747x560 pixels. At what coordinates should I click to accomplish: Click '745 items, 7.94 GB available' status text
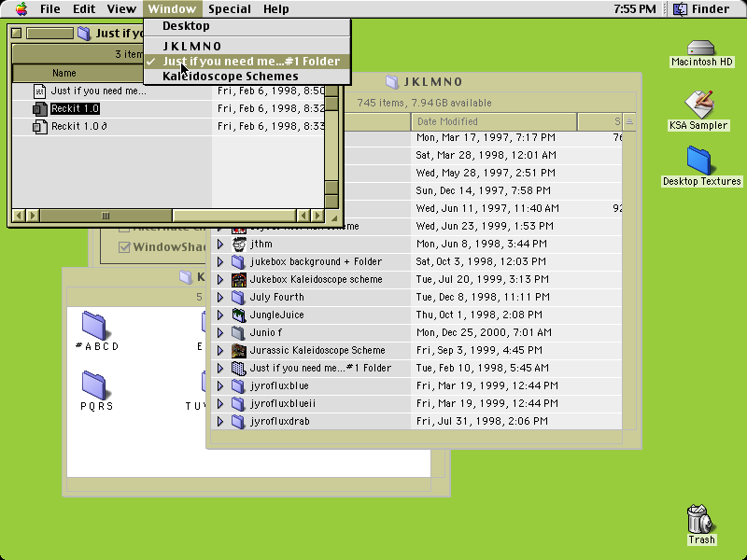[x=424, y=103]
